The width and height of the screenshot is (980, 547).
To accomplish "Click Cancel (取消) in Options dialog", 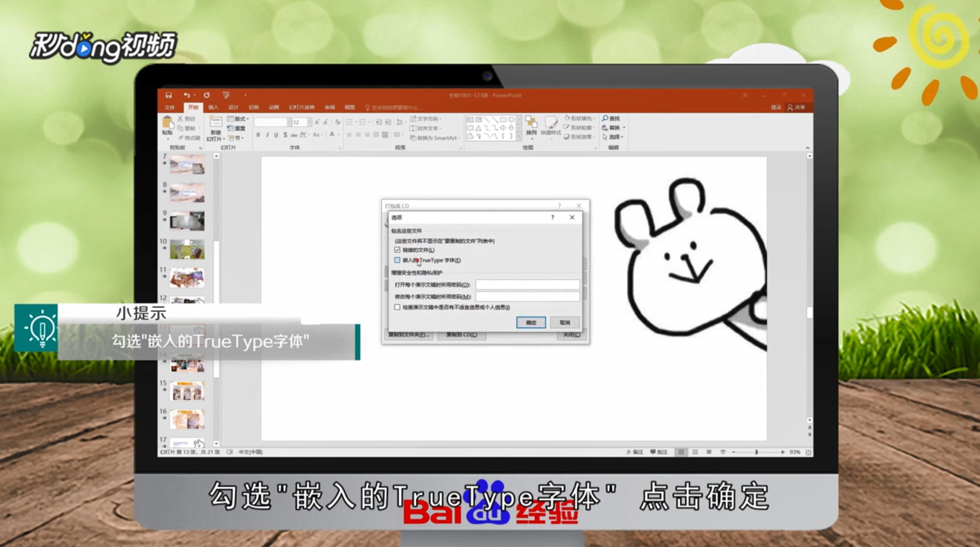I will point(565,322).
